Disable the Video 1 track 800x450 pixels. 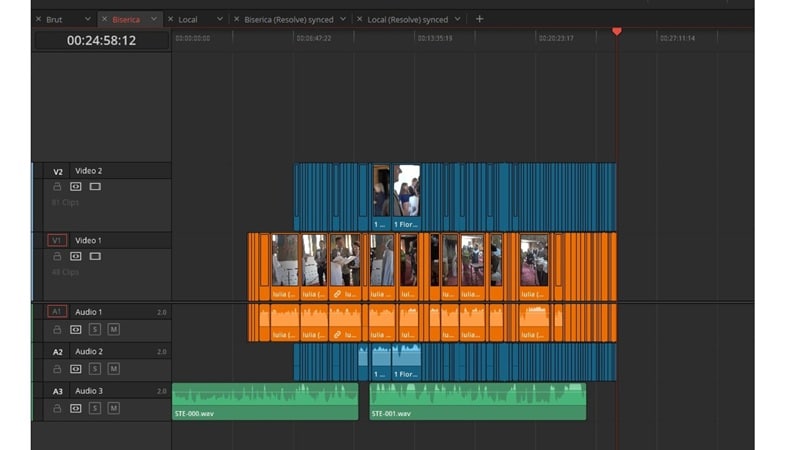tap(95, 256)
